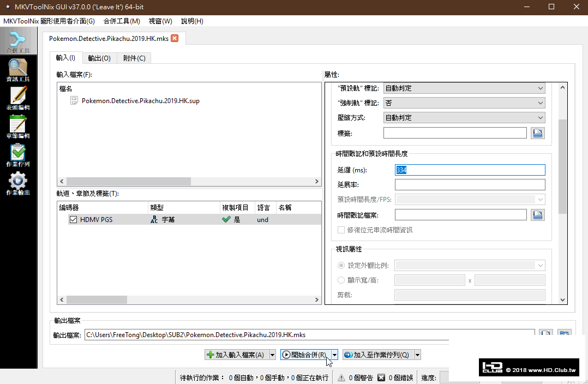Click the 時間戳記檔案 text field
Image resolution: width=588 pixels, height=384 pixels.
[x=461, y=215]
